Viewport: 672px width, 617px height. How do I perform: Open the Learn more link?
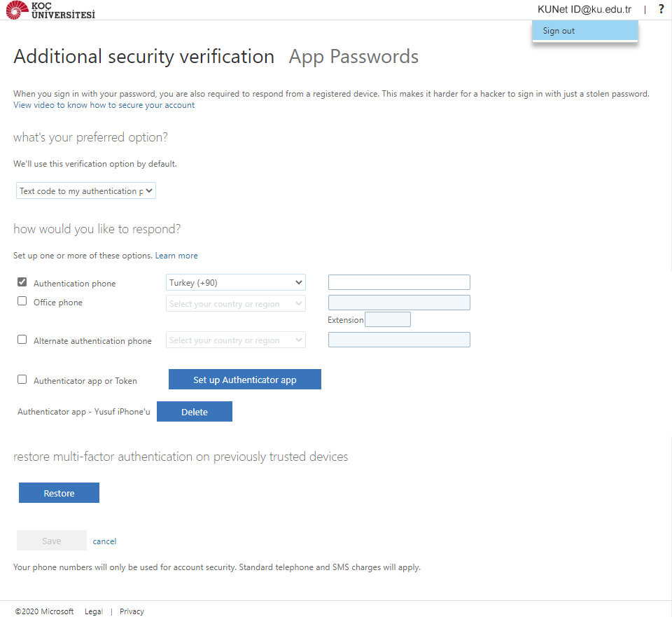(176, 256)
